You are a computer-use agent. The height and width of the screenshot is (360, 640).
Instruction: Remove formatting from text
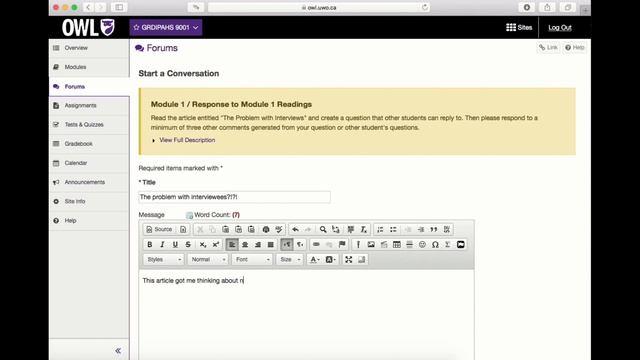click(x=363, y=229)
